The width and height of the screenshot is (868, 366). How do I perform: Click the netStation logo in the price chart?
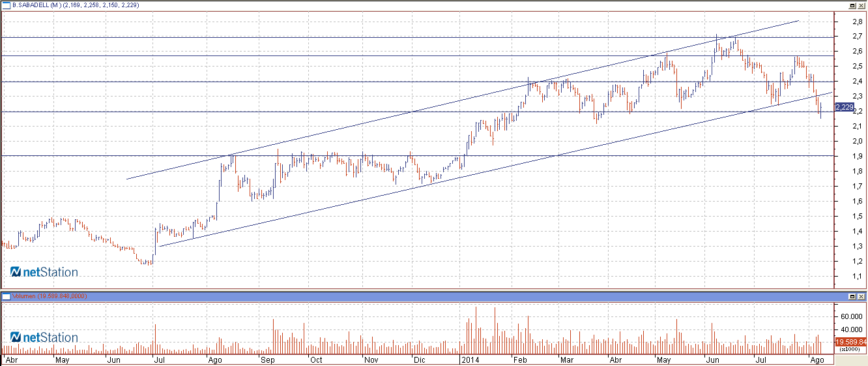click(x=44, y=272)
